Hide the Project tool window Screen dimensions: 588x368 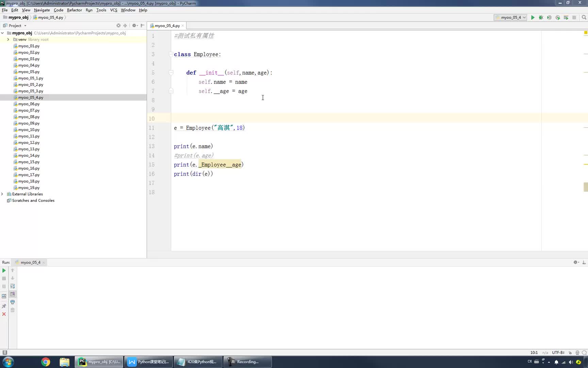click(143, 26)
